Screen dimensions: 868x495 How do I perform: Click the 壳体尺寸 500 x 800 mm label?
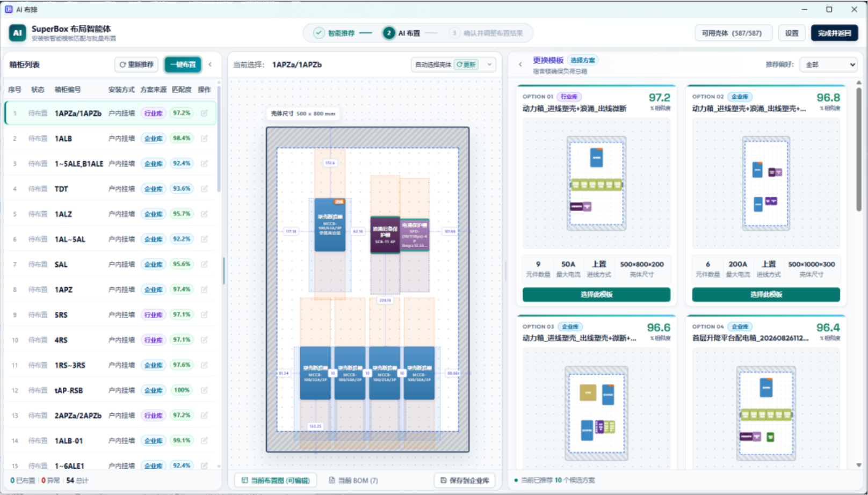point(303,114)
